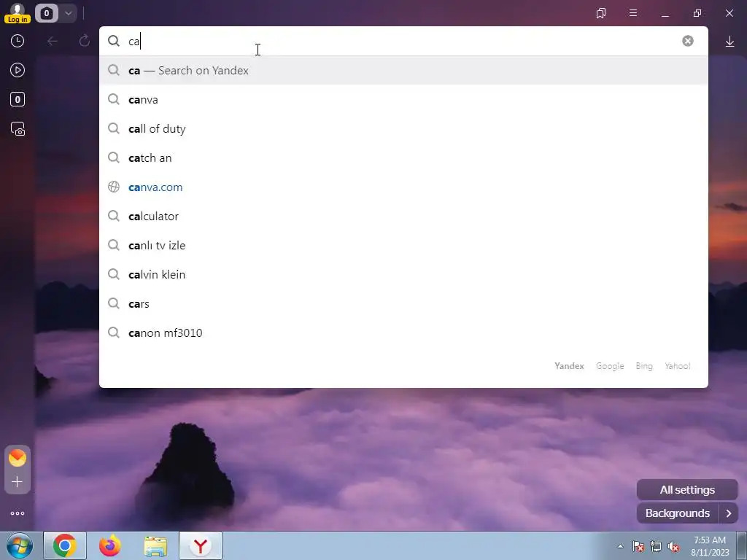747x560 pixels.
Task: Choose the 'calculator' suggestion
Action: click(403, 216)
